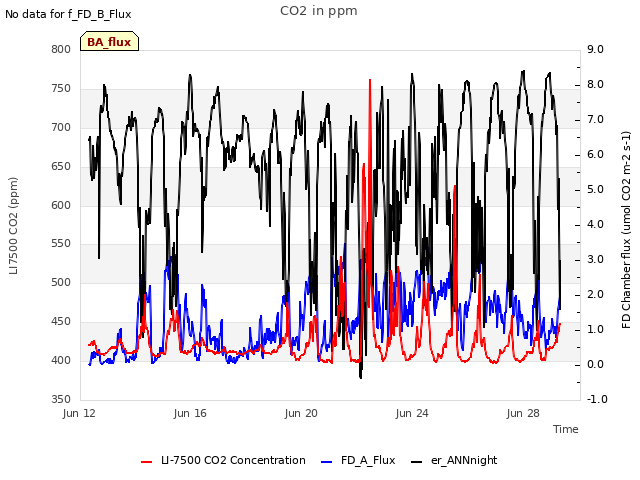
Task: Click the 'Jun 16' date tick label
Action: click(190, 413)
